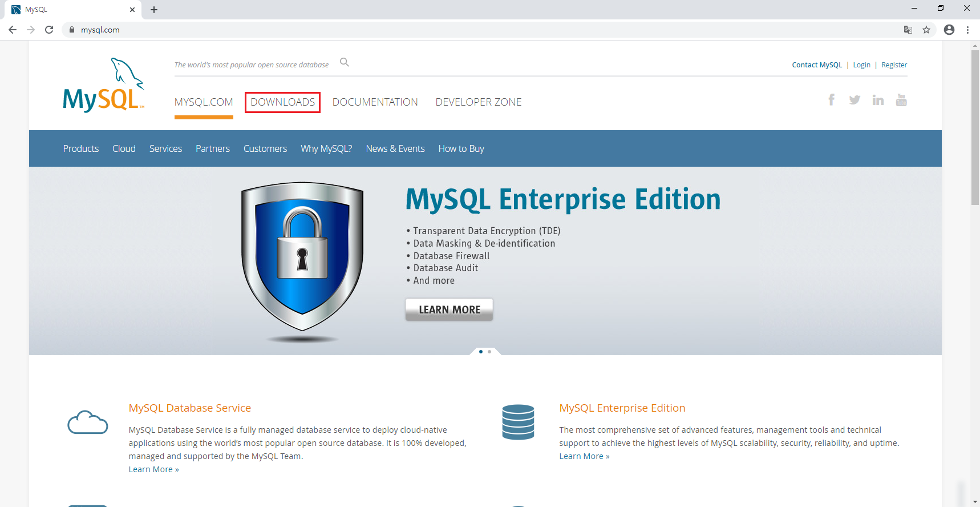980x507 pixels.
Task: Click the scrollbar down arrow
Action: coord(975,502)
